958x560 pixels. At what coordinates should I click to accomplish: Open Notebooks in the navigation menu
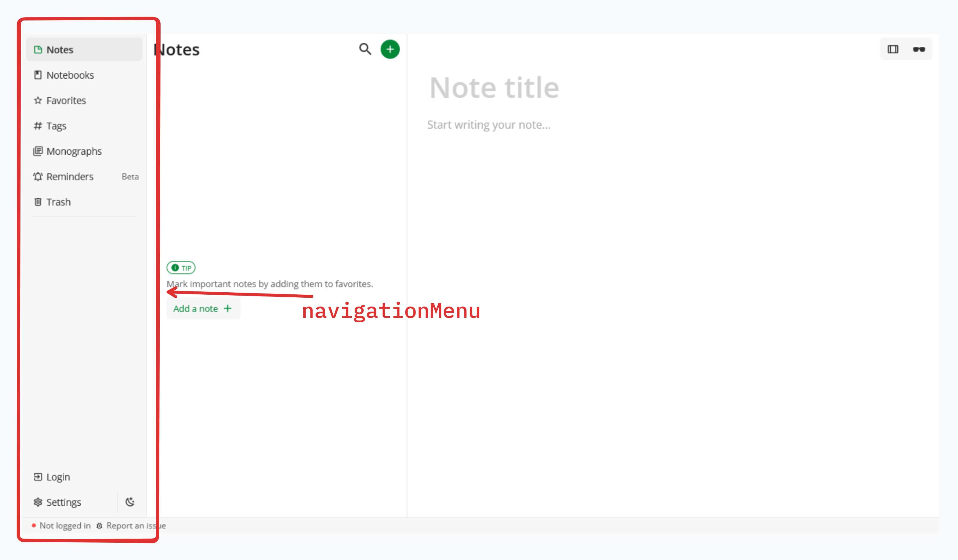pos(70,75)
